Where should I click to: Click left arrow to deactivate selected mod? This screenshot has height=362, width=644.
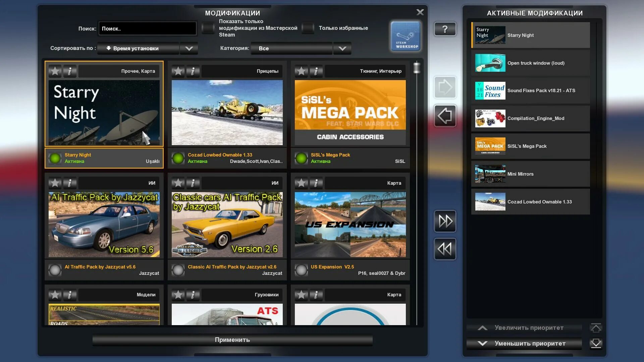tap(445, 116)
